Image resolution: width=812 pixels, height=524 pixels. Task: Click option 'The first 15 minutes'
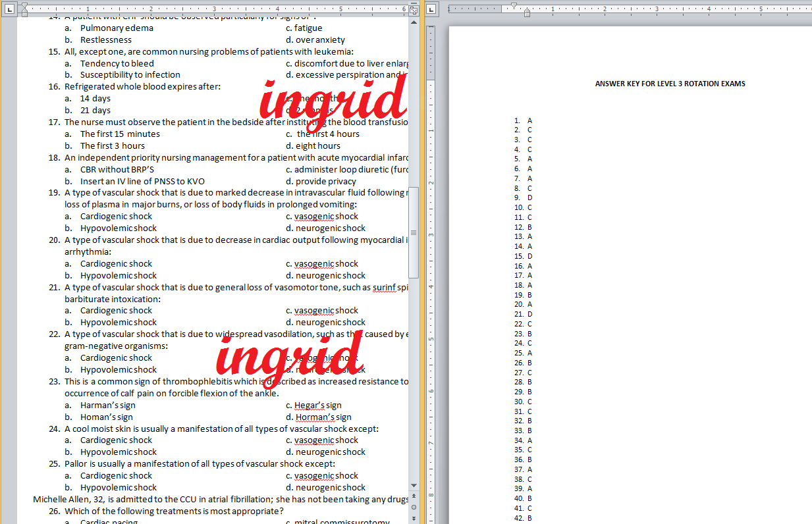[120, 134]
